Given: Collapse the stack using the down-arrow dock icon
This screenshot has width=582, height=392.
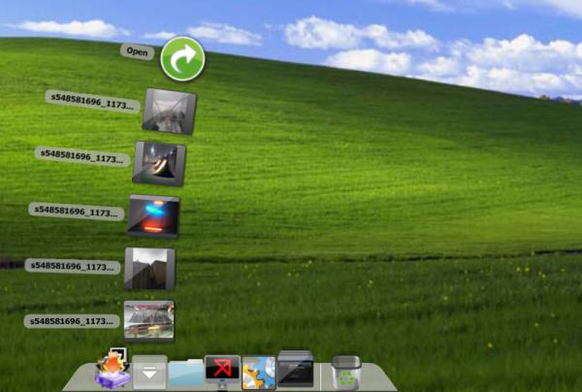Looking at the screenshot, I should (149, 373).
